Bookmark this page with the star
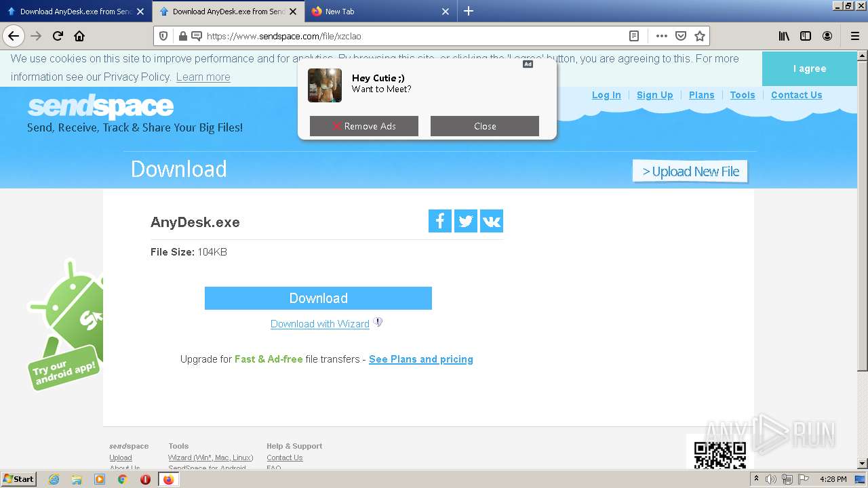Screen dimensions: 868x488 700,36
